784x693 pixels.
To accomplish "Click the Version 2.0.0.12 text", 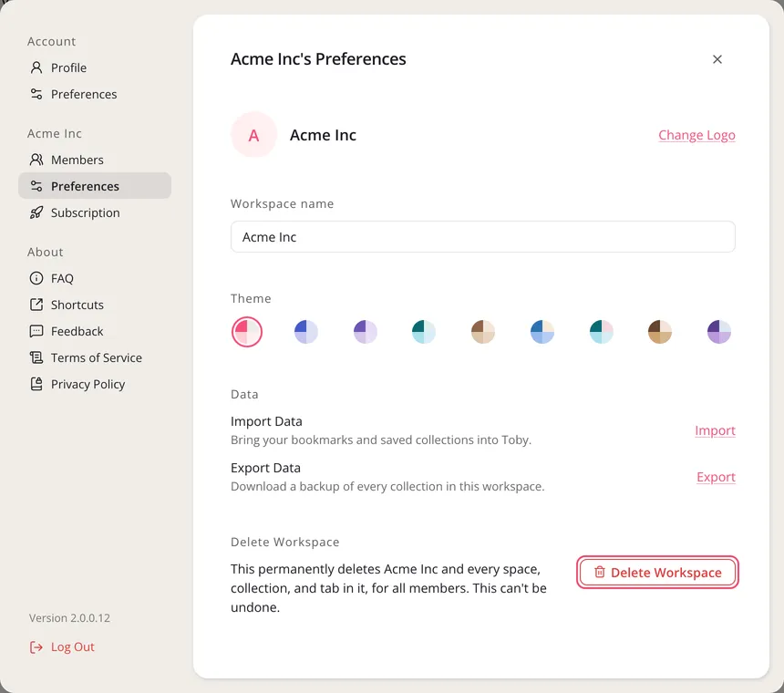I will coord(69,618).
